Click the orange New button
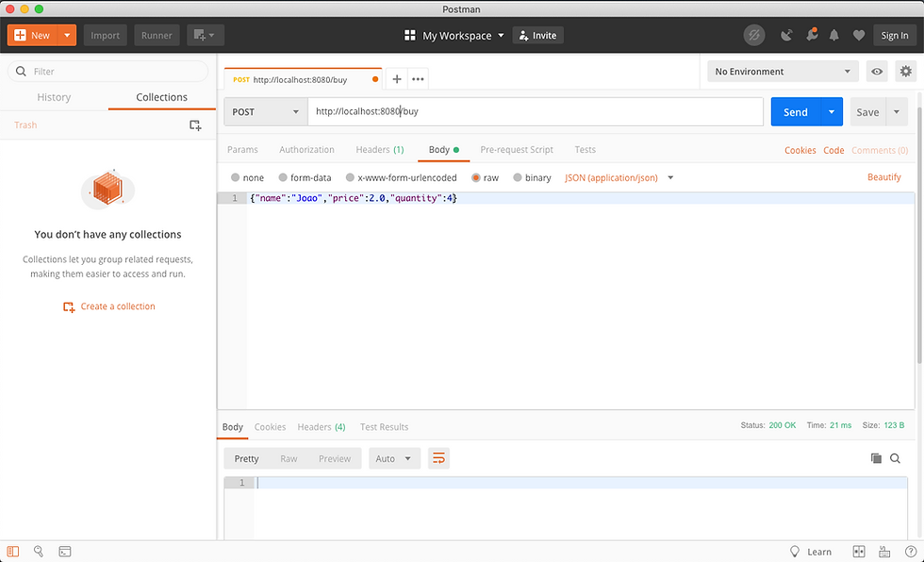Viewport: 924px width, 562px height. (x=32, y=35)
